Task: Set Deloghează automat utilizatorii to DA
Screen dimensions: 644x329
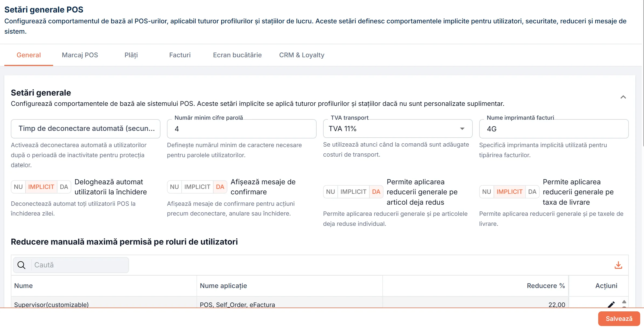Action: pos(64,187)
